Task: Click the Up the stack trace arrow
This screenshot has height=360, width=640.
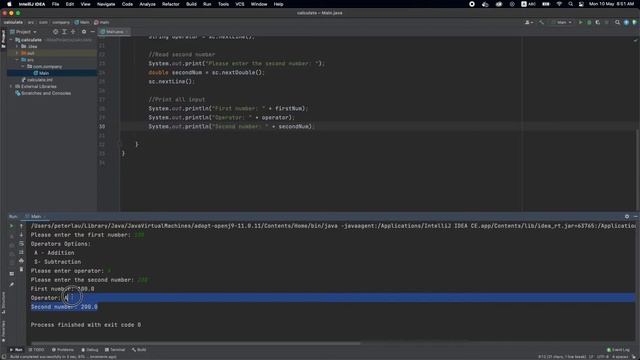Action: 21,226
